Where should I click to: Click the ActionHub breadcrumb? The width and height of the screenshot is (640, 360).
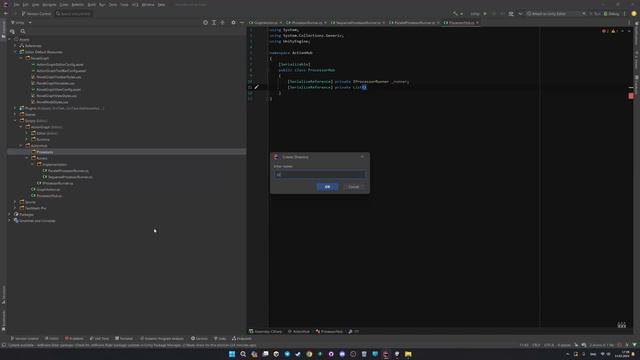pos(299,331)
